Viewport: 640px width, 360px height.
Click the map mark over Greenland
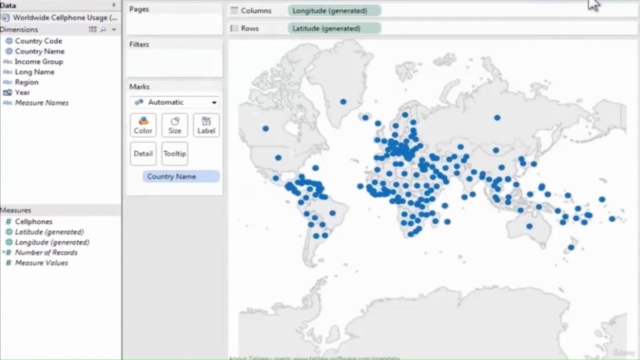point(343,102)
